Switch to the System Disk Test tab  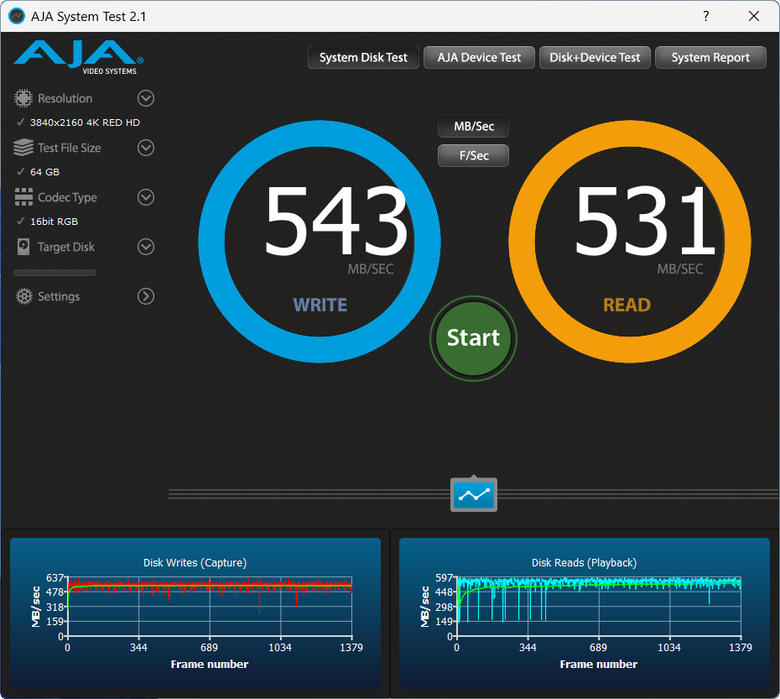pyautogui.click(x=363, y=58)
